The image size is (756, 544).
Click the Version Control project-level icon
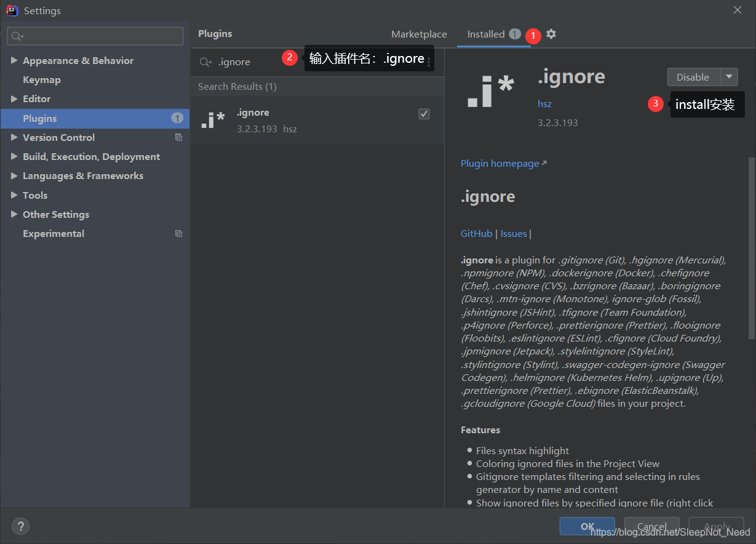coord(178,137)
